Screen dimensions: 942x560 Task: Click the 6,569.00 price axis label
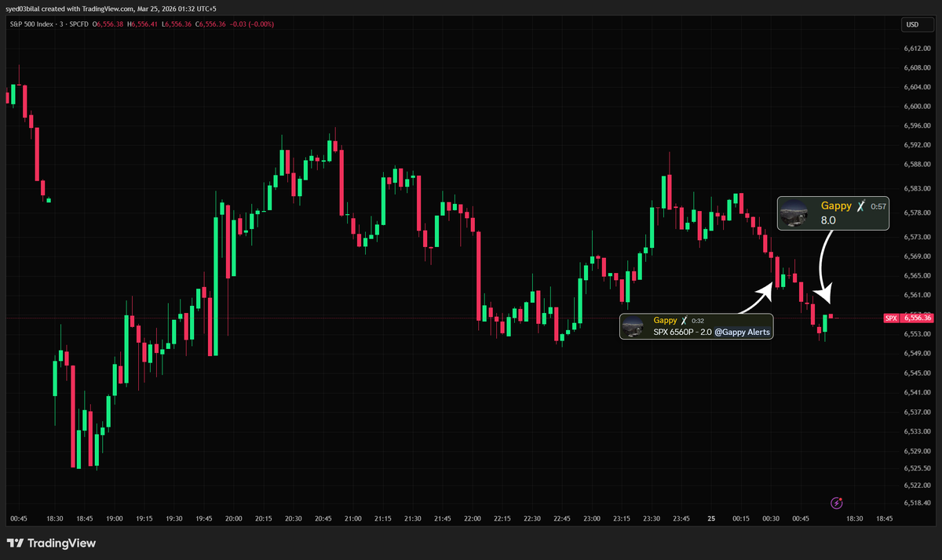(917, 256)
